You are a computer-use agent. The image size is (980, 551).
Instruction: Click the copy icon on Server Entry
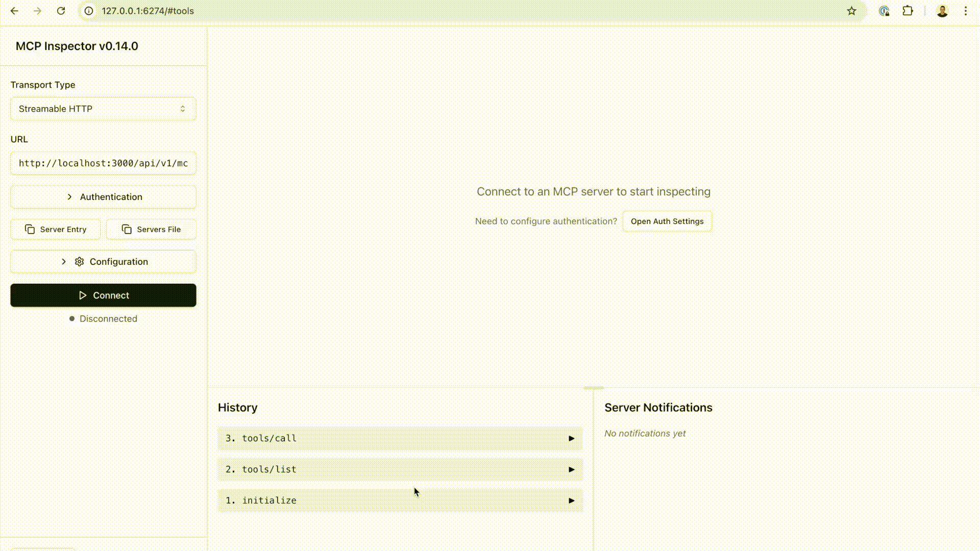[30, 229]
